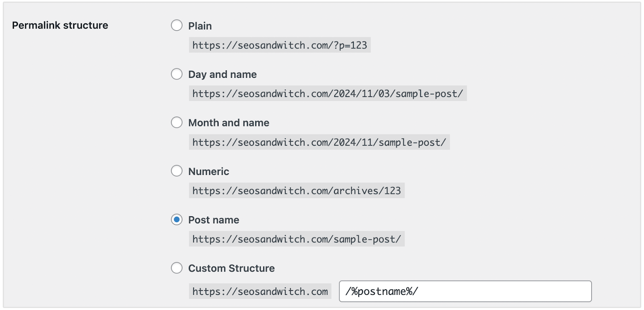The height and width of the screenshot is (310, 644).
Task: Click the Plain label text
Action: 200,25
